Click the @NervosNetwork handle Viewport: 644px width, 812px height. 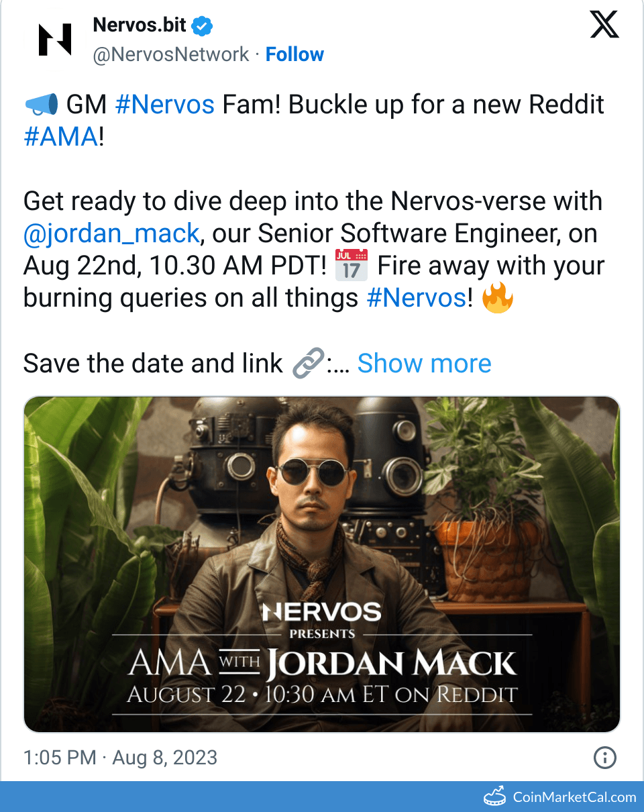point(171,54)
